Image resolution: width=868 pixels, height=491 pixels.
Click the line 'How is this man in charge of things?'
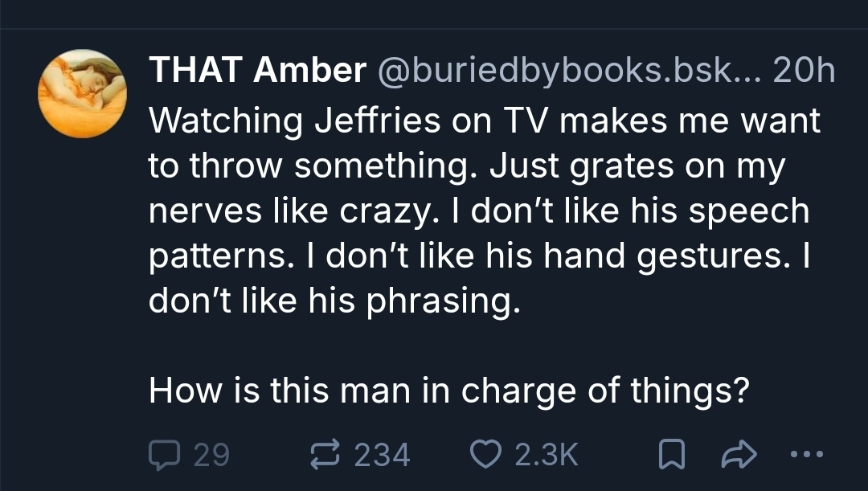[x=450, y=392]
